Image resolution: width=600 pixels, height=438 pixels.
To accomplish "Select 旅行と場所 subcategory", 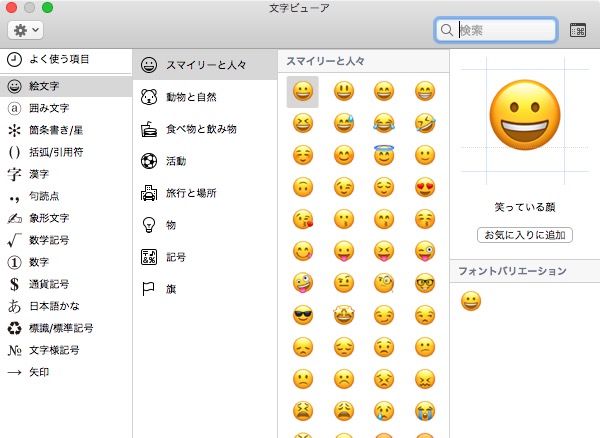I will 205,193.
